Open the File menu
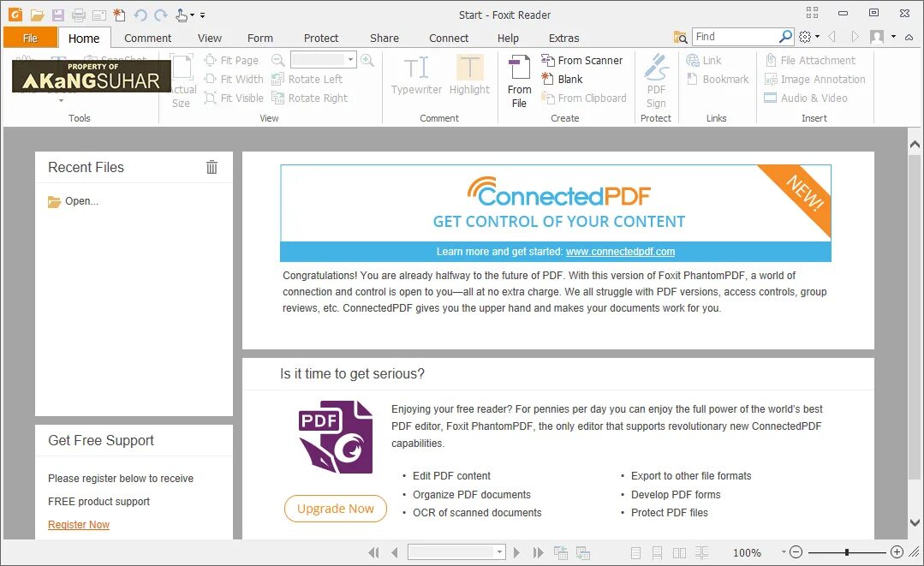Image resolution: width=924 pixels, height=566 pixels. pyautogui.click(x=30, y=38)
